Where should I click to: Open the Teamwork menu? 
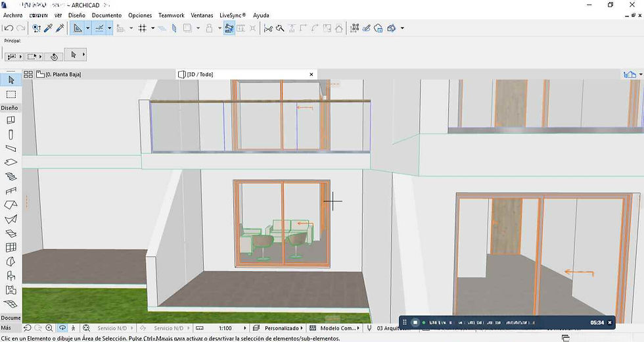tap(172, 15)
